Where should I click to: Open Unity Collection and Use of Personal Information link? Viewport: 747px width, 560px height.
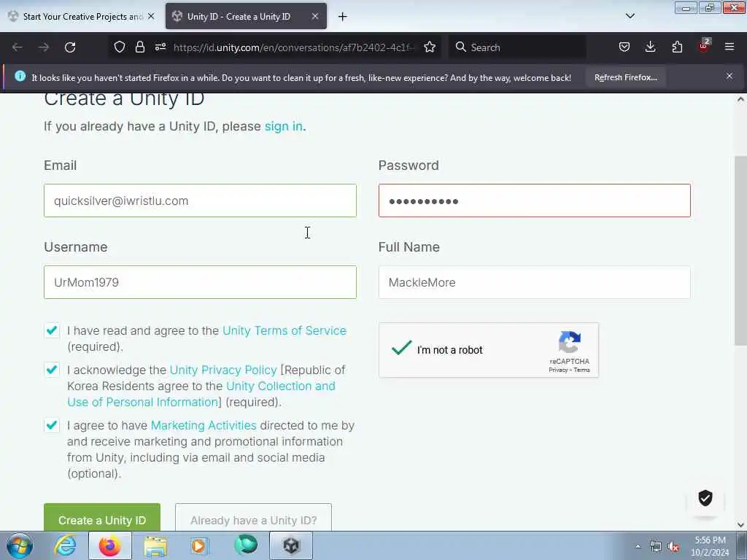[201, 394]
